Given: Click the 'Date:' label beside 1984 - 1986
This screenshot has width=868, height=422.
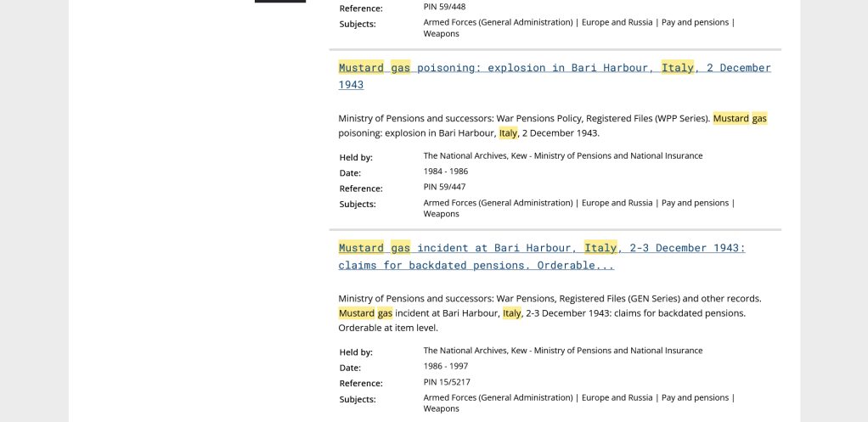Looking at the screenshot, I should point(350,173).
